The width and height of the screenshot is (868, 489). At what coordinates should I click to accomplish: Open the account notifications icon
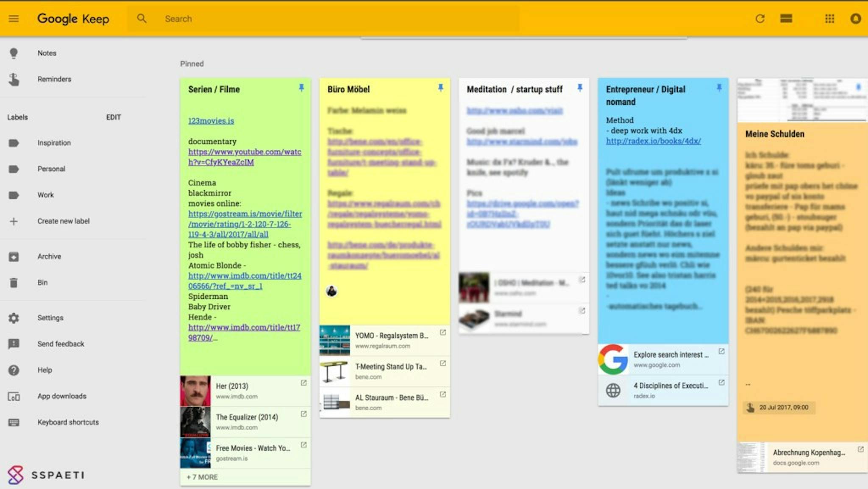pos(855,19)
